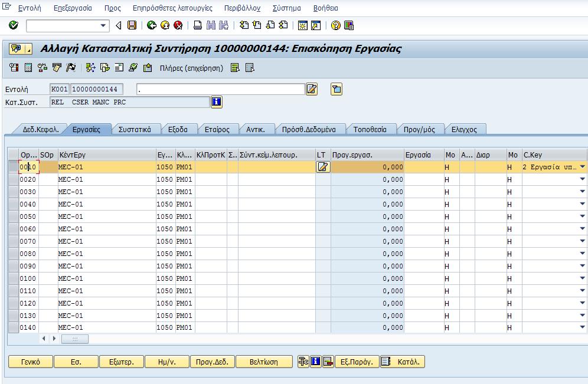Click the Create shortcut icon
Image resolution: width=588 pixels, height=384 pixels.
click(316, 25)
